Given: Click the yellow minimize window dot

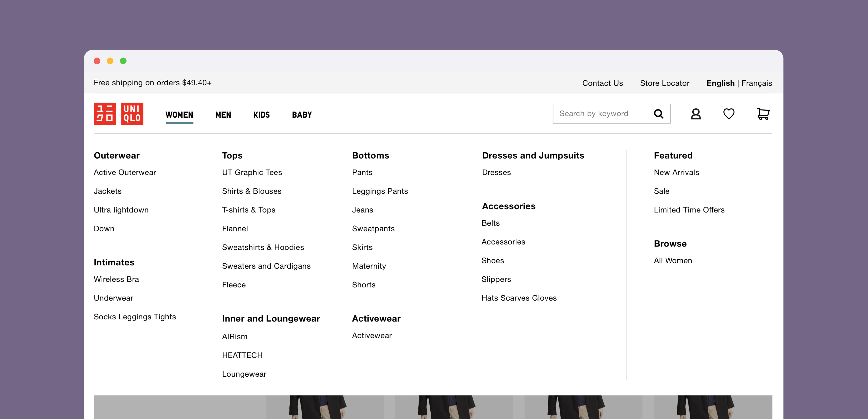Looking at the screenshot, I should pyautogui.click(x=110, y=61).
